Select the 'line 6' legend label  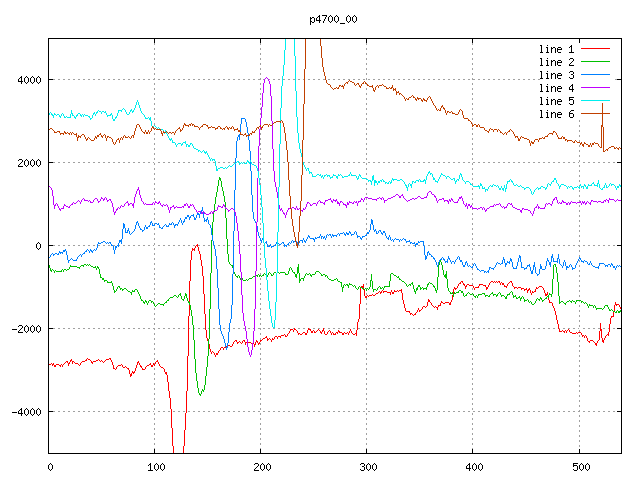click(x=556, y=114)
